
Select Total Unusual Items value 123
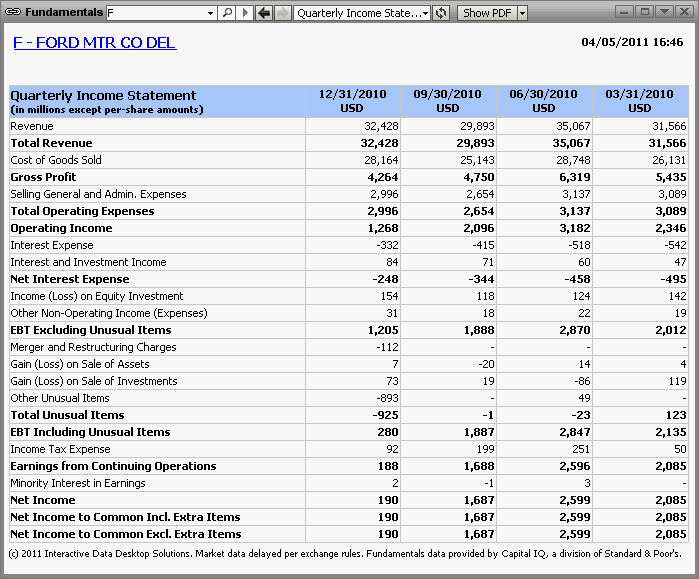pos(676,415)
